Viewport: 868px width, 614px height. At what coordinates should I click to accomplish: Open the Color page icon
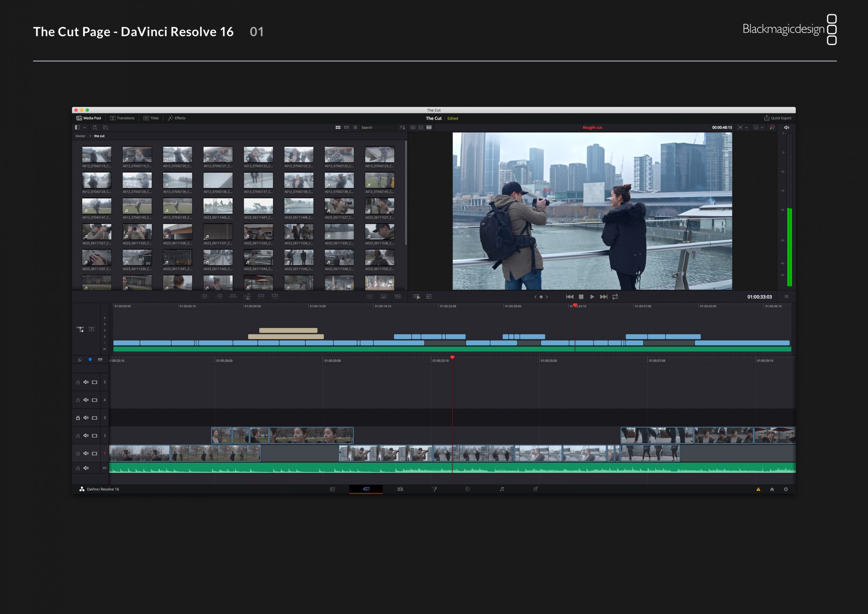(468, 489)
